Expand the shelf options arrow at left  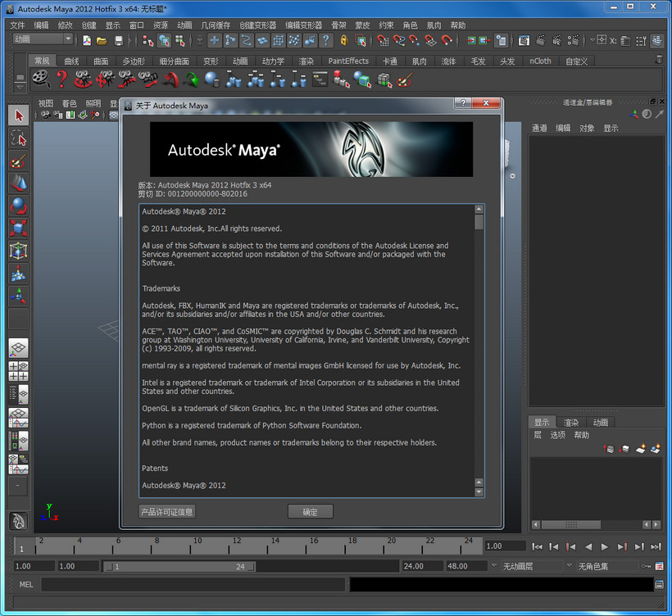click(20, 87)
